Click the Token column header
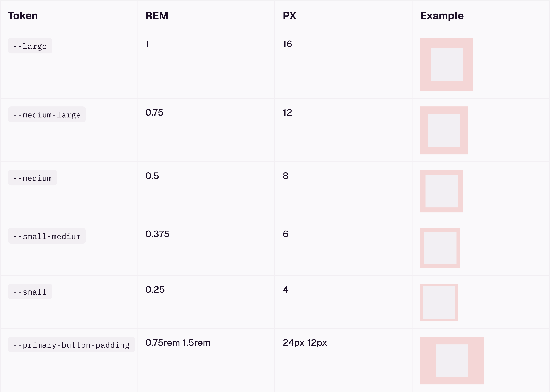Image resolution: width=550 pixels, height=392 pixels. [x=23, y=16]
